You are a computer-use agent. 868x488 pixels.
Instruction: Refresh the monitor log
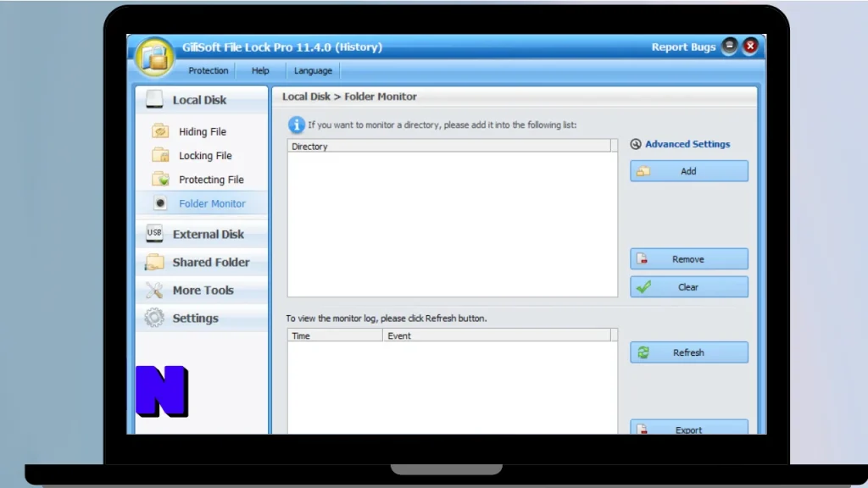688,352
